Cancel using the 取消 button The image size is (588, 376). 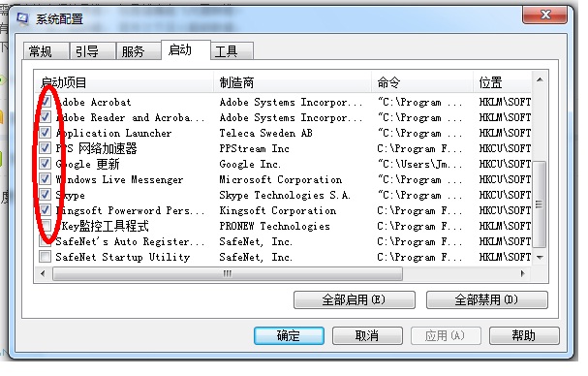367,335
